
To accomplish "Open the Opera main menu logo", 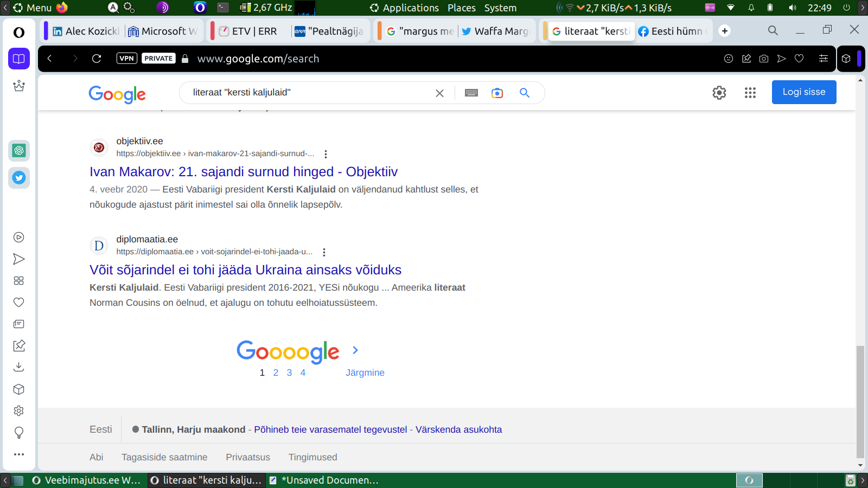I will 19,33.
